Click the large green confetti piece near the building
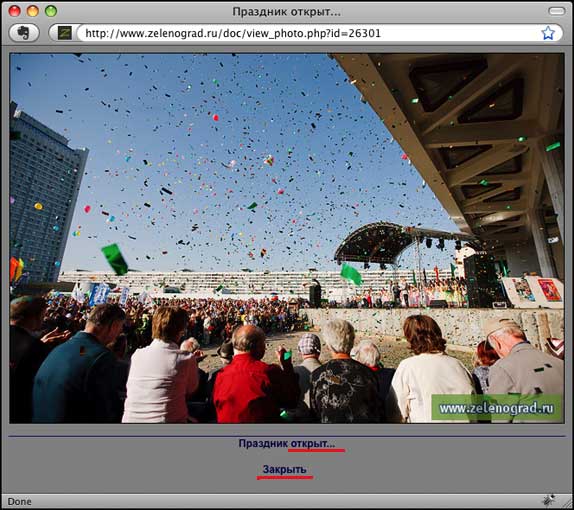The height and width of the screenshot is (510, 574). pyautogui.click(x=115, y=259)
